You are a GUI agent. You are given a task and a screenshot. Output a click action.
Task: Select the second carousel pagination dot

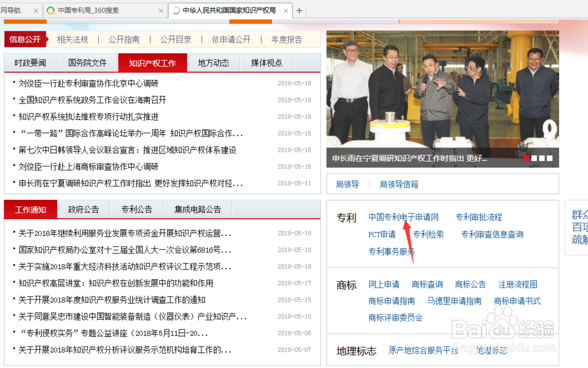535,158
